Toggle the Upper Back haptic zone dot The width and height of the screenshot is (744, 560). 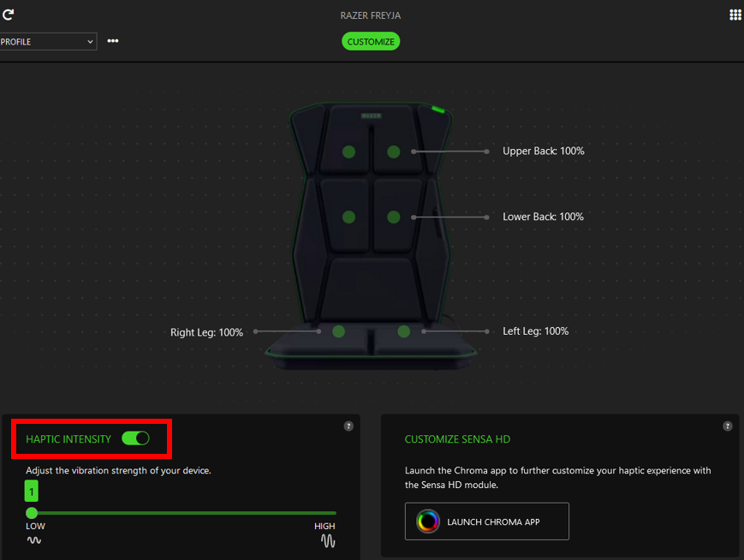click(x=393, y=152)
